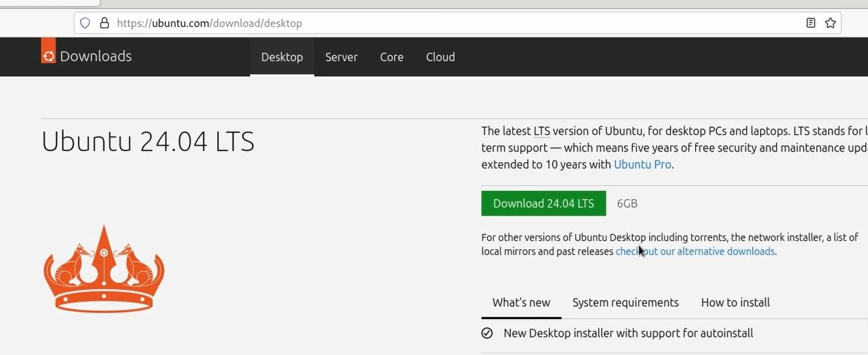The width and height of the screenshot is (868, 355).
Task: Open the Cloud navigation tab
Action: [x=441, y=57]
